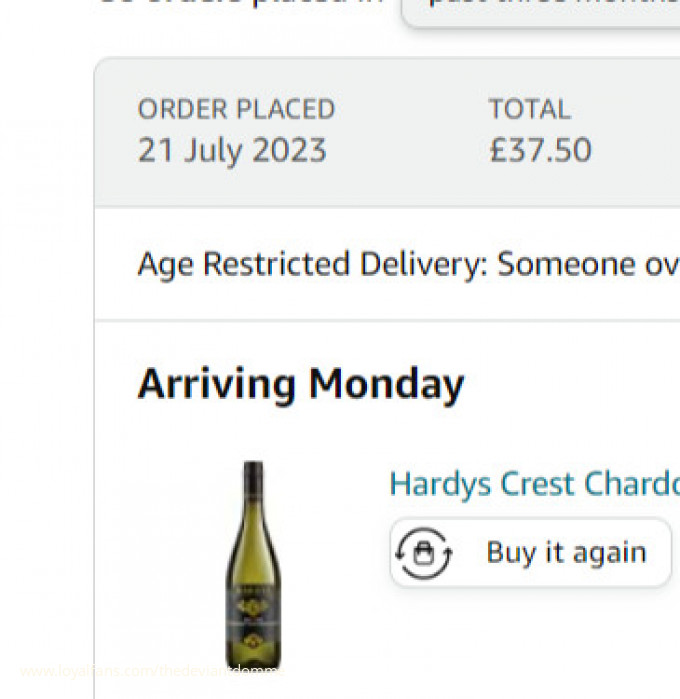Click the wine bottle product thumbnail
Screen dimensions: 680x699
click(253, 563)
